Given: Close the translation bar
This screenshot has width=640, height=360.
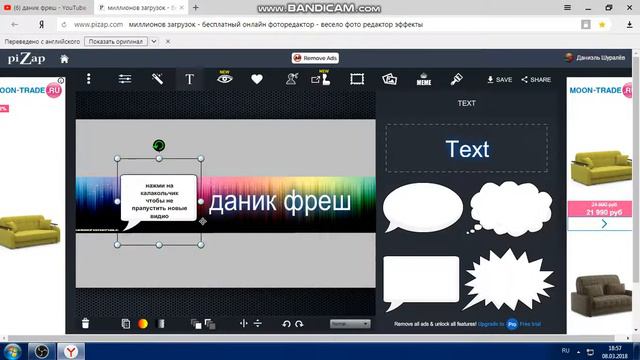Looking at the screenshot, I should click(x=167, y=41).
